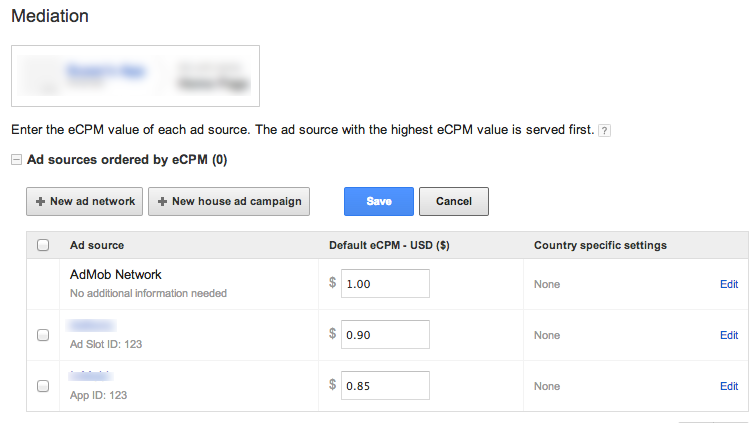This screenshot has width=756, height=423.
Task: Click the New house ad campaign button
Action: point(229,201)
